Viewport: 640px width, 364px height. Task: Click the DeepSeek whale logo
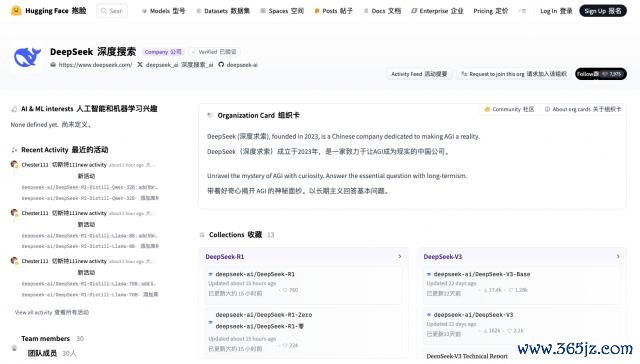tap(27, 58)
